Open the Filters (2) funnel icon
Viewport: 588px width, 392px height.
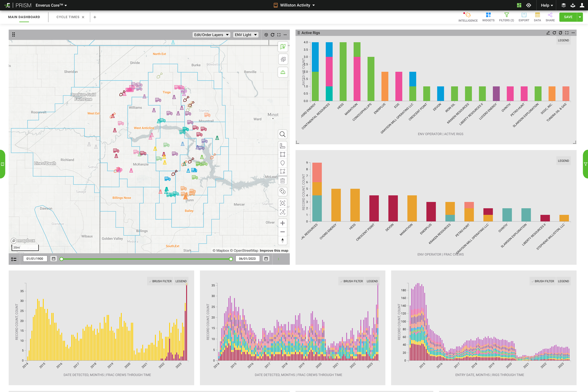[x=507, y=15]
